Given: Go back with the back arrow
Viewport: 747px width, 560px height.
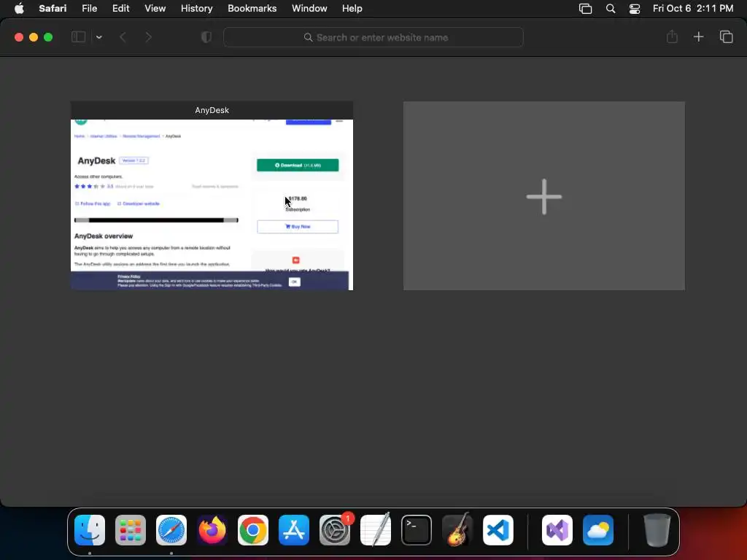Looking at the screenshot, I should click(x=123, y=37).
